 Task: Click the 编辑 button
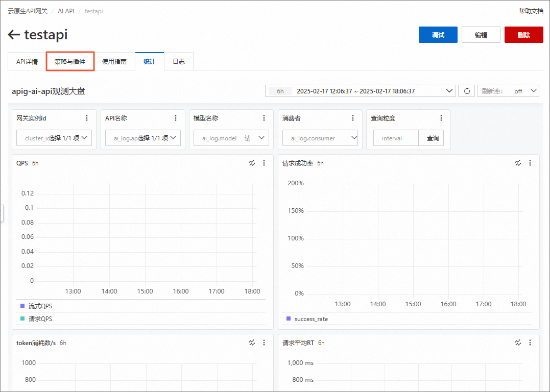tap(481, 35)
